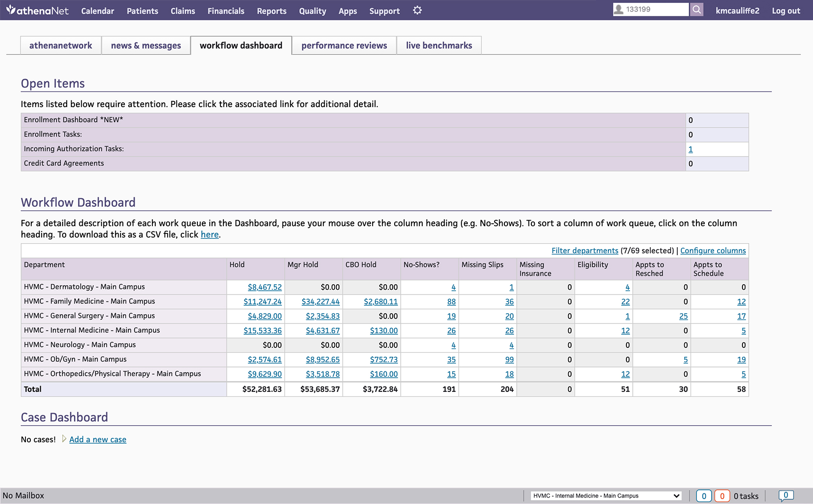This screenshot has width=813, height=504.
Task: Select the workflow dashboard tab
Action: 241,46
